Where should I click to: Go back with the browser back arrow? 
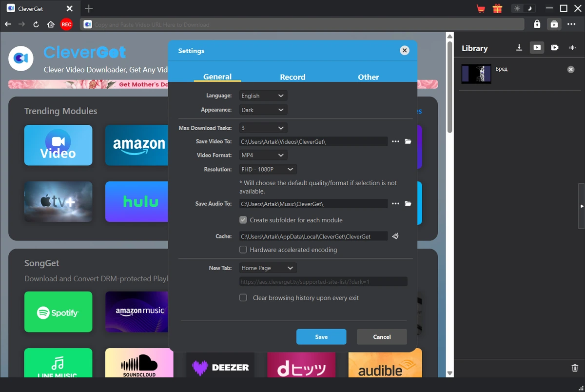(x=8, y=24)
